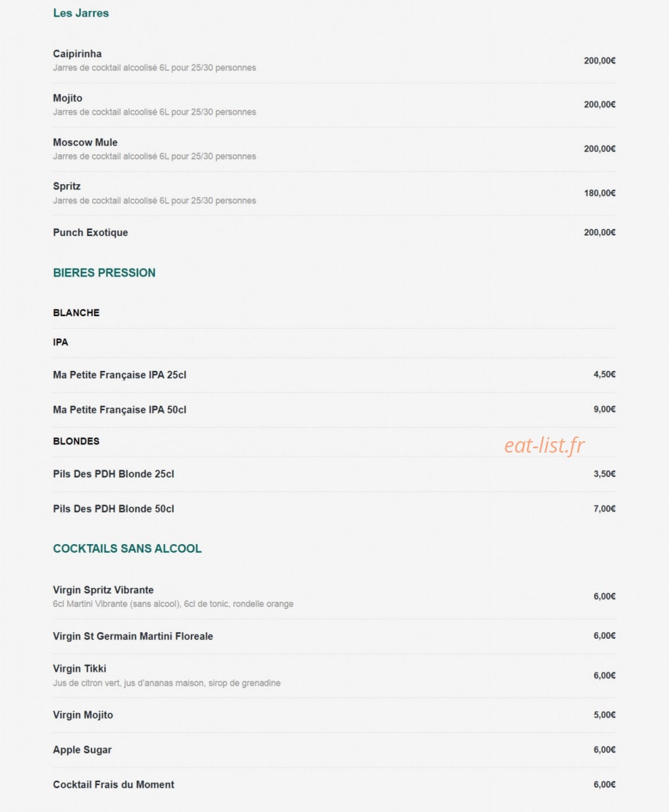Click the Virgin Tikki cocktail
The width and height of the screenshot is (669, 812).
334,675
